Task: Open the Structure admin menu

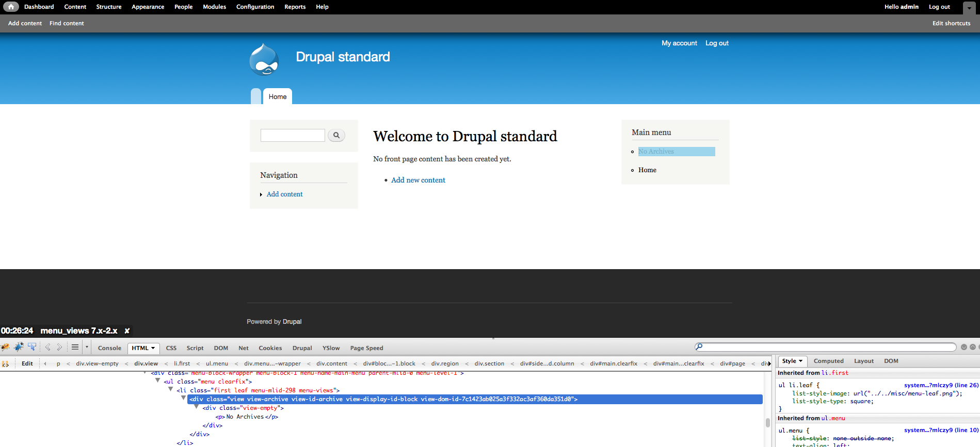Action: pos(109,7)
